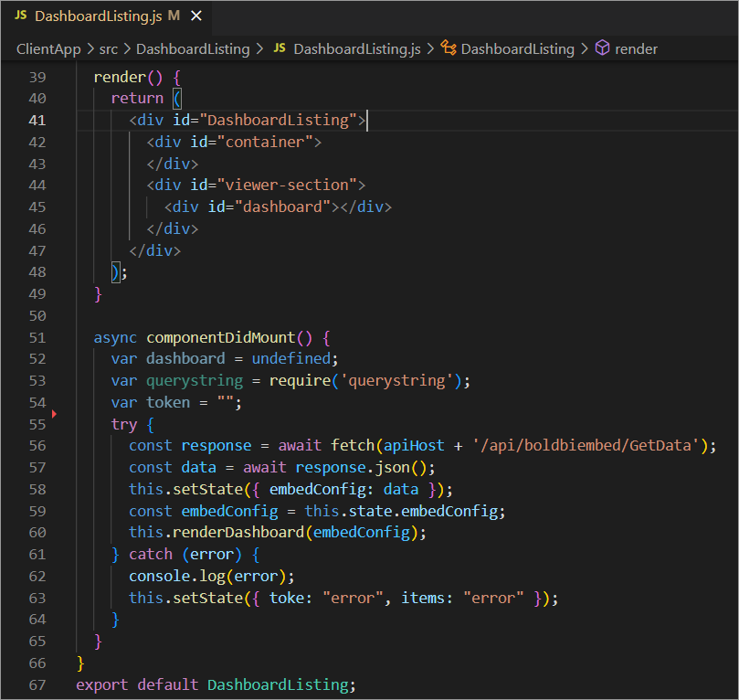The height and width of the screenshot is (700, 739).
Task: Select the render method breadcrumb
Action: [636, 48]
